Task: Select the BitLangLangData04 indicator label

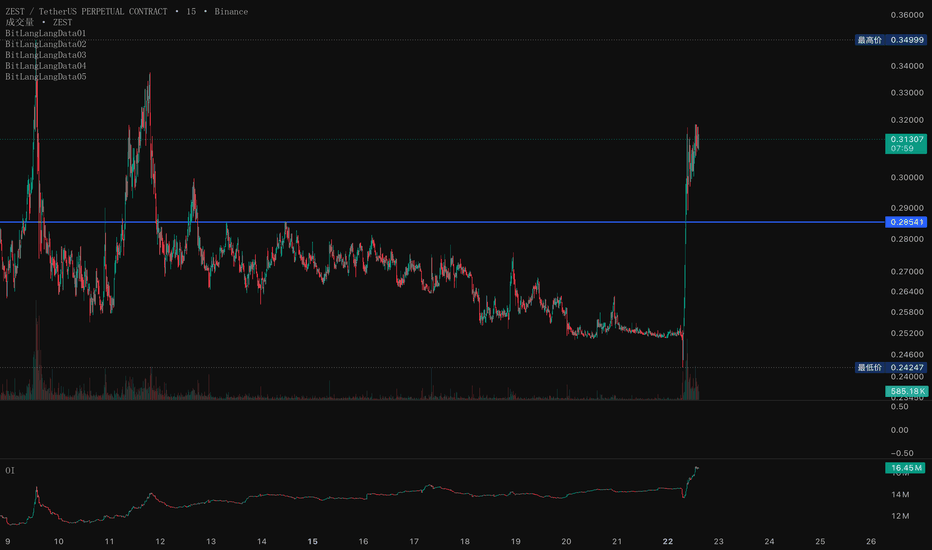Action: click(46, 65)
